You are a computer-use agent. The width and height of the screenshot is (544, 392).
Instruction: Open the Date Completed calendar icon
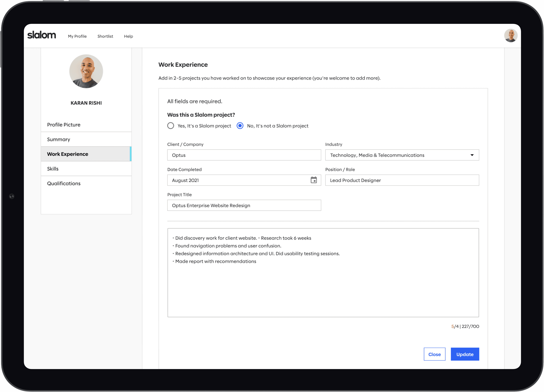tap(314, 180)
